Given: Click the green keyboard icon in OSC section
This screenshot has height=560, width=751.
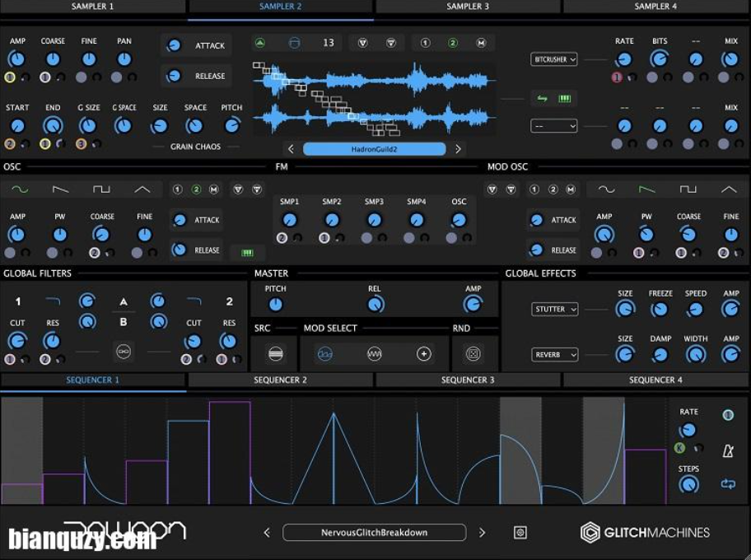Looking at the screenshot, I should pyautogui.click(x=247, y=253).
